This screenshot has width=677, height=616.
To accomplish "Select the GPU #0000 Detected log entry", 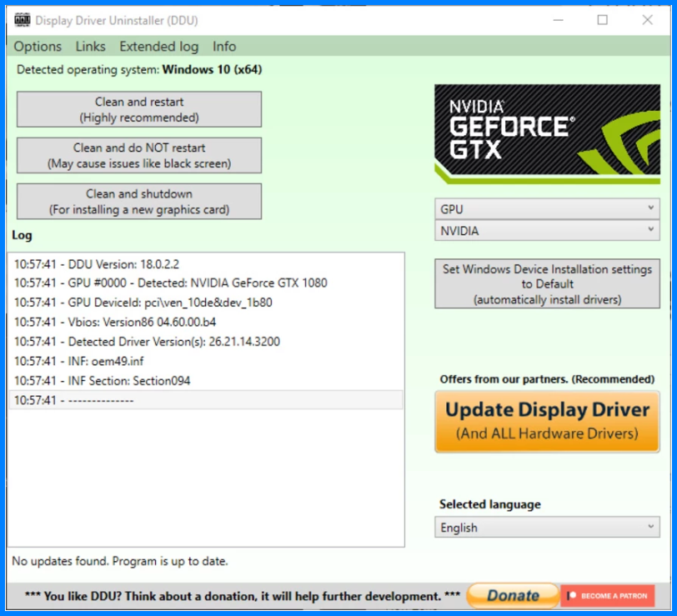I will click(x=171, y=283).
